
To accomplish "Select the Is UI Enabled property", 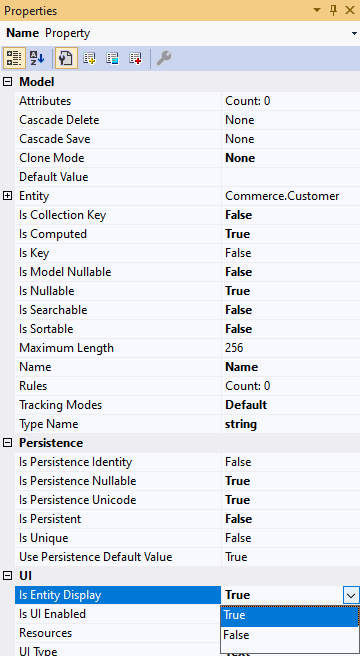I will pyautogui.click(x=118, y=614).
